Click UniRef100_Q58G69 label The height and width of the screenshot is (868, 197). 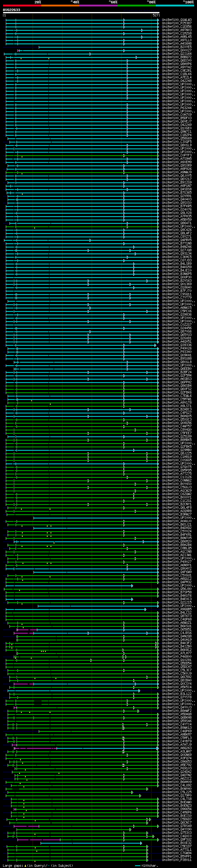pyautogui.click(x=177, y=138)
